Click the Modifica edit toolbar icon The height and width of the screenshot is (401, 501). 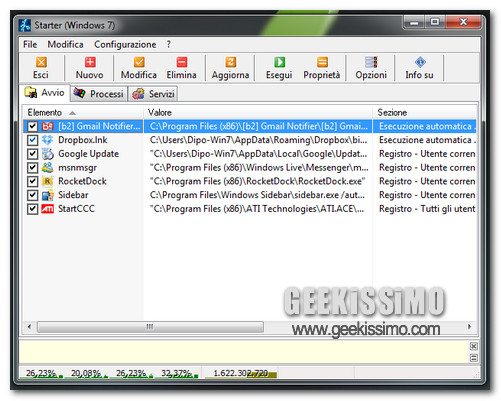139,62
